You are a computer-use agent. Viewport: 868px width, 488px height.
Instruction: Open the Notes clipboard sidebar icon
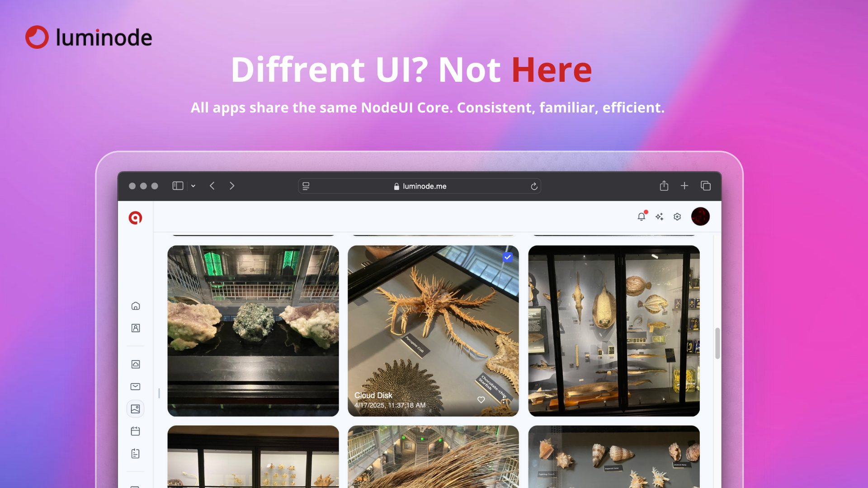(136, 454)
